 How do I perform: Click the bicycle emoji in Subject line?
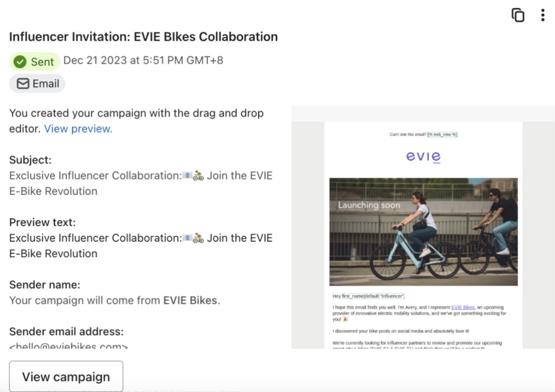[198, 175]
